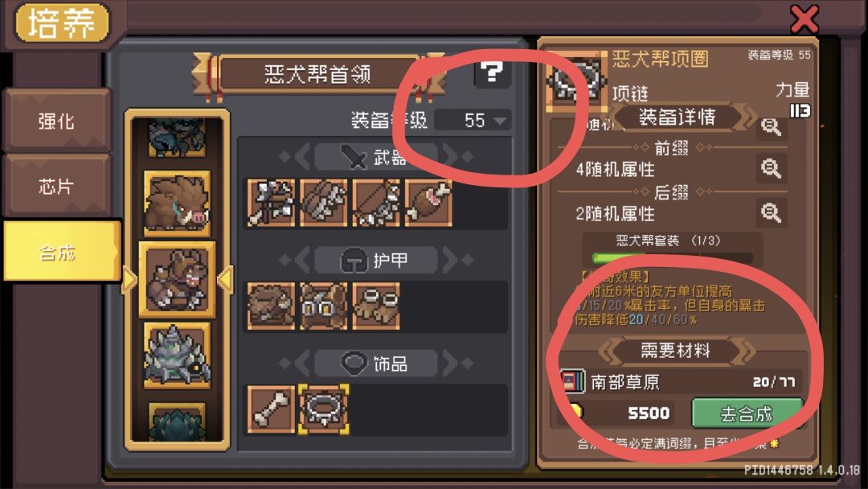Screen dimensions: 868x489
Task: Click magnifier beside 装备详情 header
Action: (771, 127)
